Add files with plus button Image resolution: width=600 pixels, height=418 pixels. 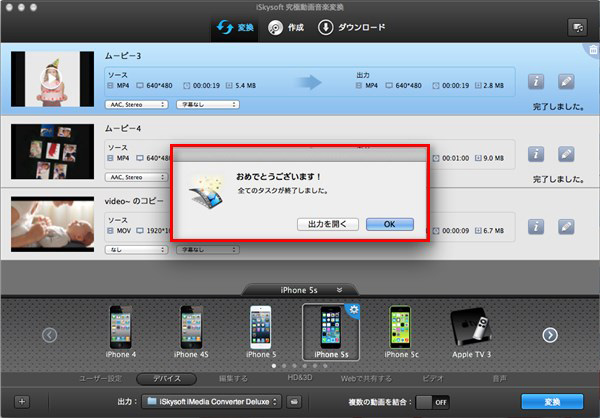coord(22,402)
